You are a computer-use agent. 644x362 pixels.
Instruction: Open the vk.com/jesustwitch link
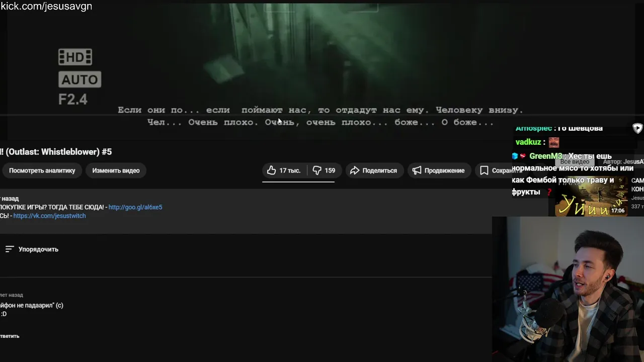click(x=49, y=216)
